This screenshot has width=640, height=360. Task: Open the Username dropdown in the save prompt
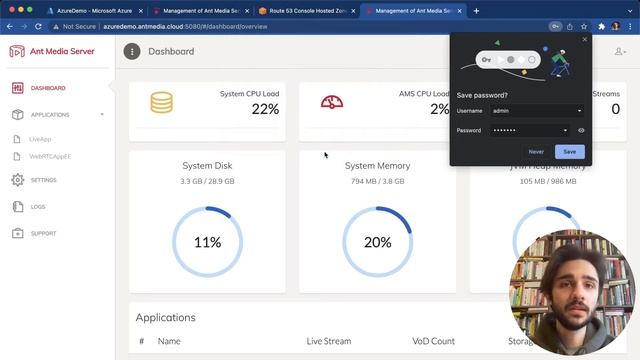[537, 111]
